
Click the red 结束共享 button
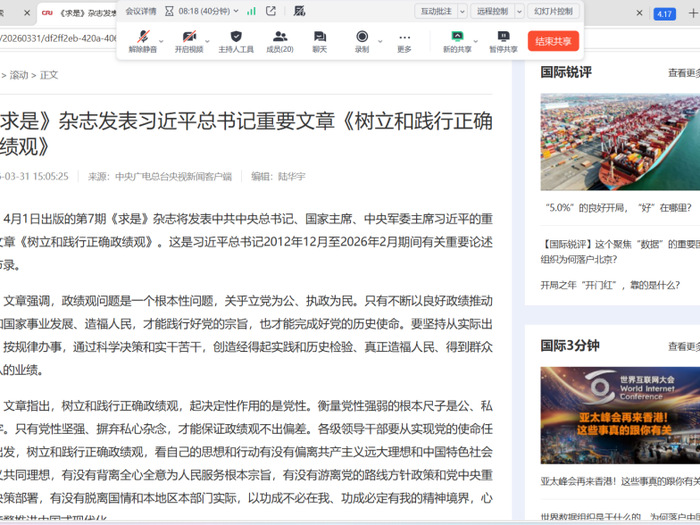pos(553,41)
